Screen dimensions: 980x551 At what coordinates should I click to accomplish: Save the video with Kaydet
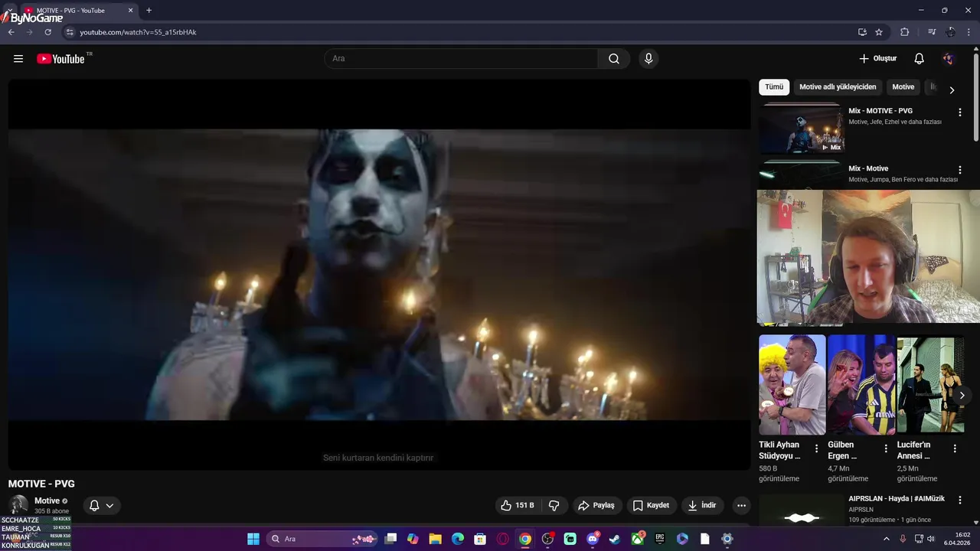point(652,505)
